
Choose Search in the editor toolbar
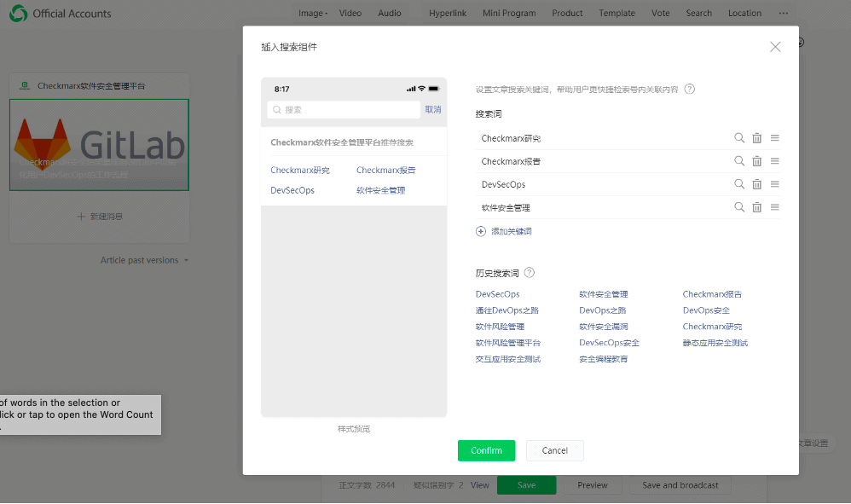(699, 13)
